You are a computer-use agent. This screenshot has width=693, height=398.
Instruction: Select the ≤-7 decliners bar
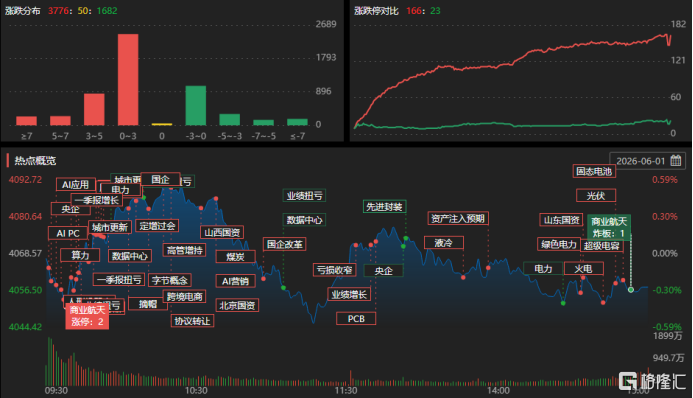click(x=297, y=122)
